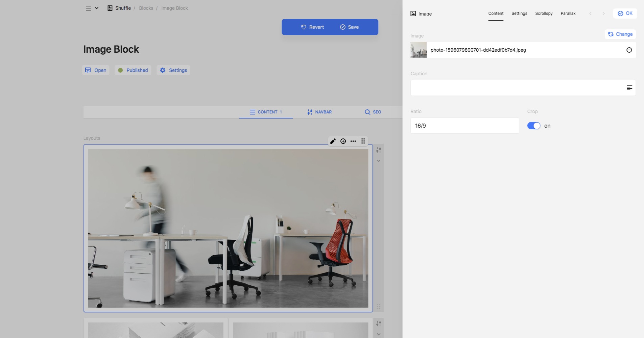Screen dimensions: 644x338
Task: Switch to the Scrollspy tab
Action: (544, 14)
